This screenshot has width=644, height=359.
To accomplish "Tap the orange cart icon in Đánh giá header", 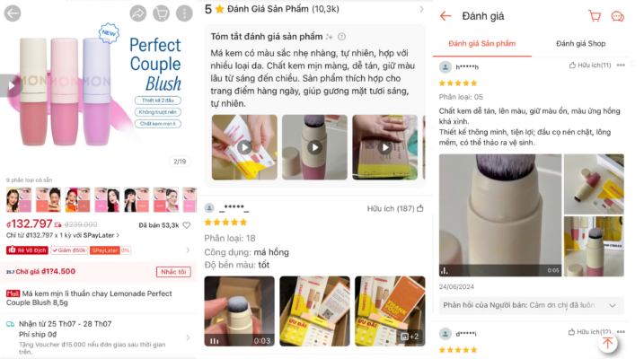I will [x=595, y=16].
